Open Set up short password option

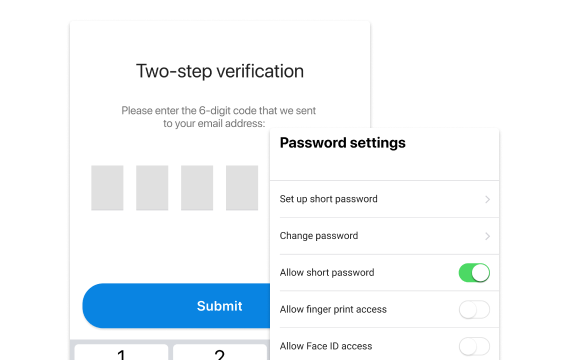[x=385, y=199]
